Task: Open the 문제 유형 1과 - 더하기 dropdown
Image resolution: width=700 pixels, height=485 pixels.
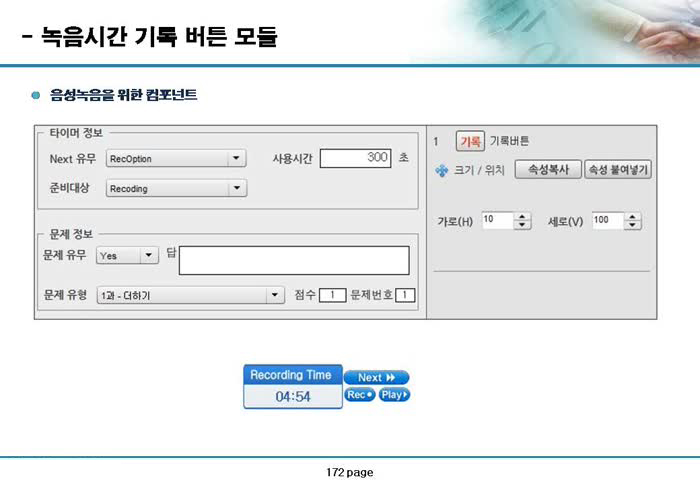Action: 191,295
